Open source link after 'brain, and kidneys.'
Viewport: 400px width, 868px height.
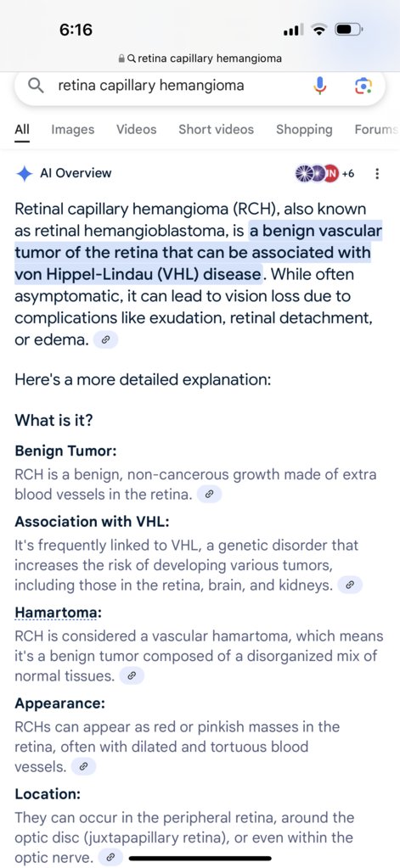click(x=350, y=585)
